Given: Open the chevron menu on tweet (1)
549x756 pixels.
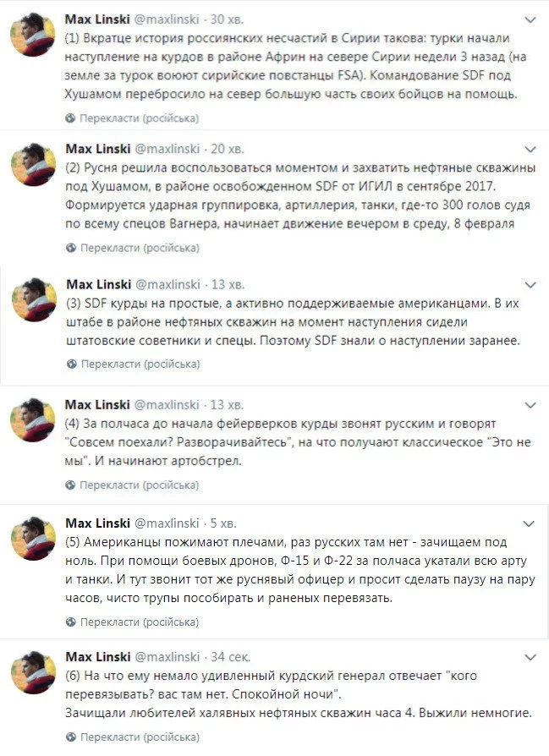Looking at the screenshot, I should point(530,18).
